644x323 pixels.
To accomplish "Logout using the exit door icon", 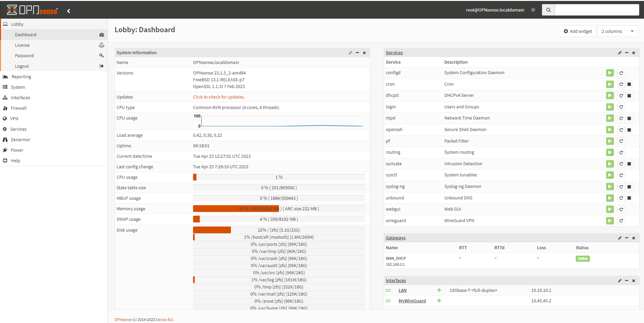I will (101, 66).
